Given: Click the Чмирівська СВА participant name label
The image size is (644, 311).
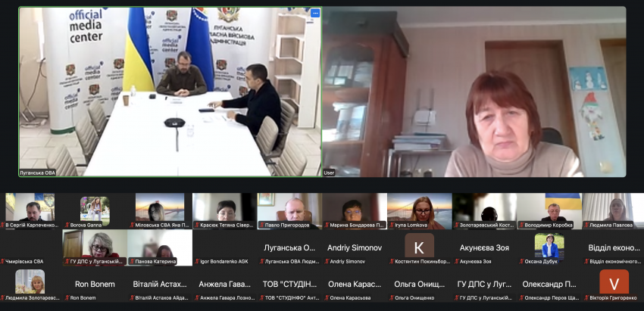Looking at the screenshot, I should coord(24,261).
